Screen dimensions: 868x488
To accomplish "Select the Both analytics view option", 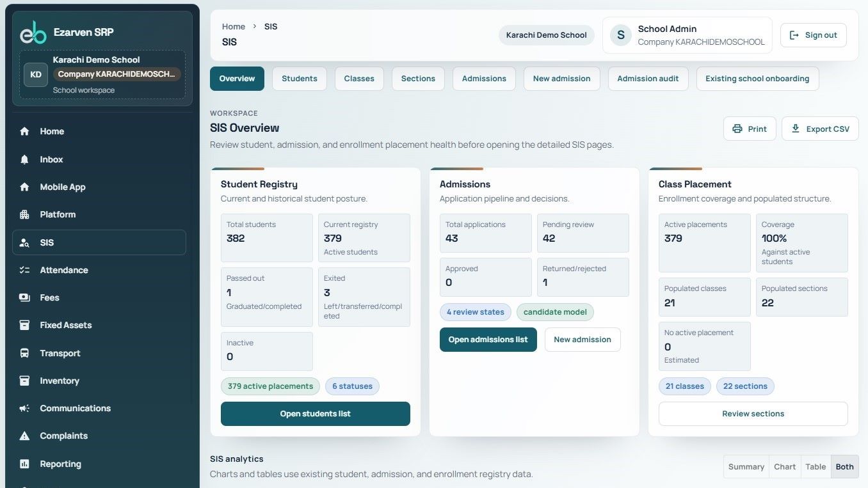I will click(x=844, y=466).
